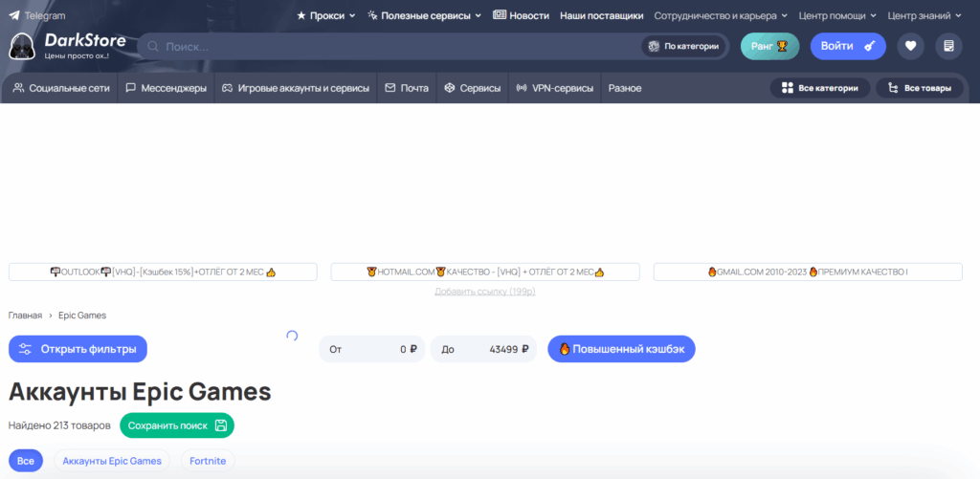
Task: Click the search magnifier icon
Action: point(152,46)
